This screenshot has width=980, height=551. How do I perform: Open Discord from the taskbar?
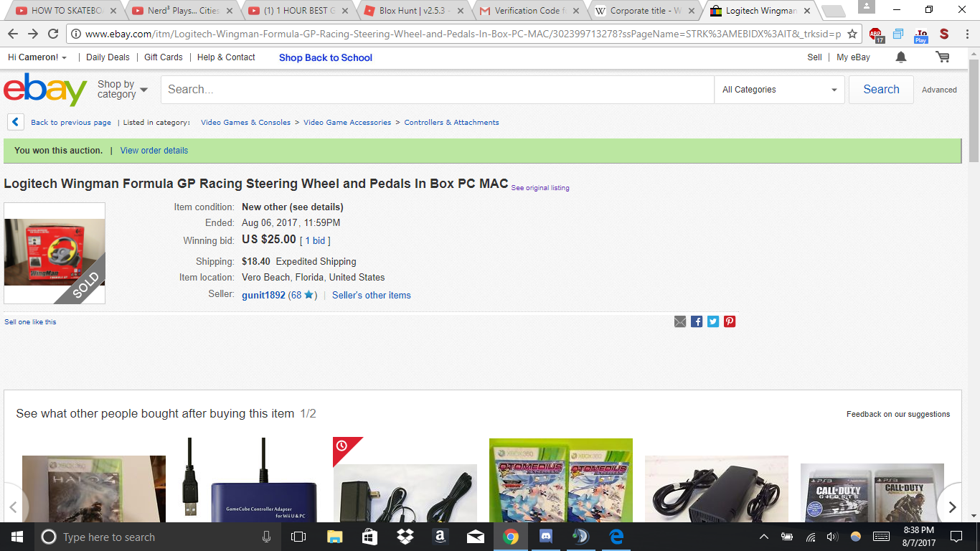tap(545, 537)
